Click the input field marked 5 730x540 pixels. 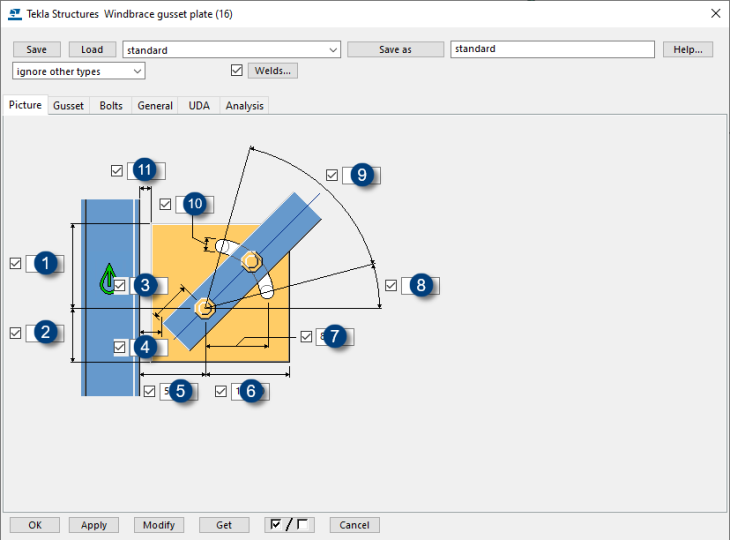(179, 392)
